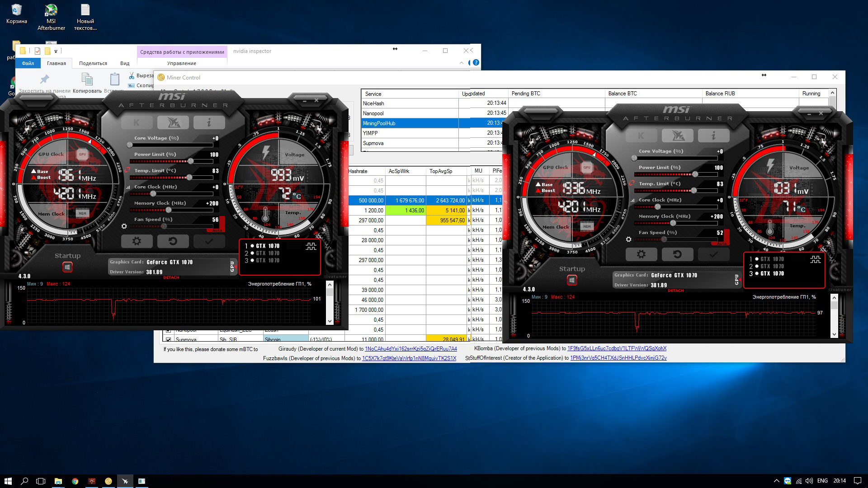Click Giraudy donation address link
868x488 pixels.
point(410,349)
